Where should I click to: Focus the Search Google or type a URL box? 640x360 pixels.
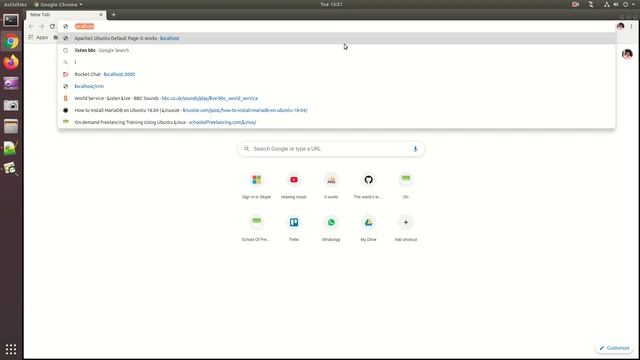[x=331, y=149]
